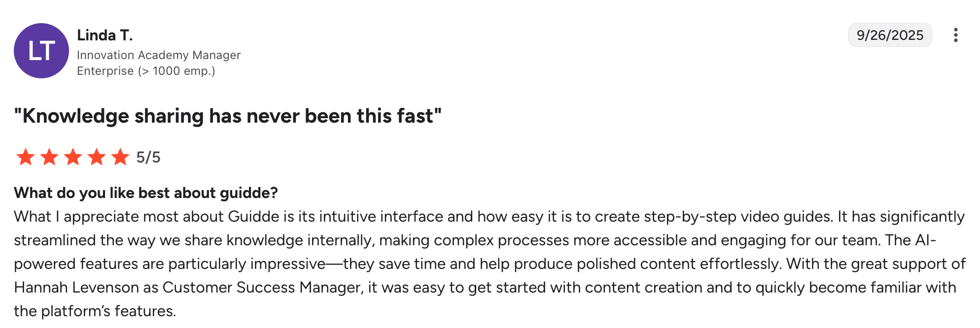
Task: Click the purple LT avatar circle
Action: pyautogui.click(x=41, y=51)
